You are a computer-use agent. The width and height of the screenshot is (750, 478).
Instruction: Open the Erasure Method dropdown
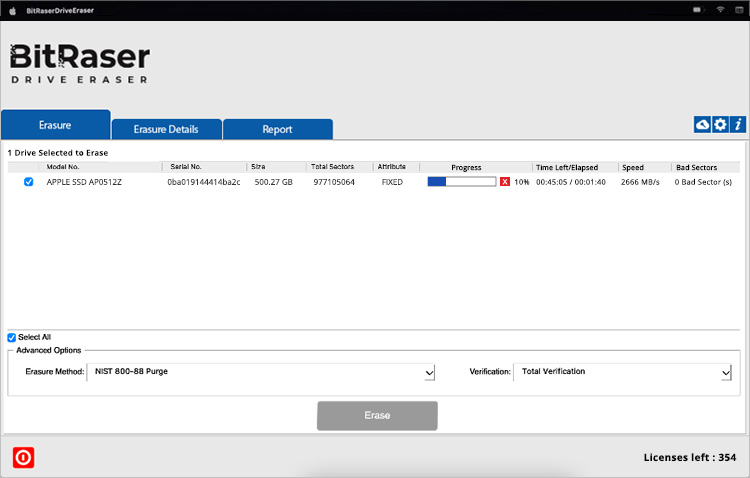[261, 372]
